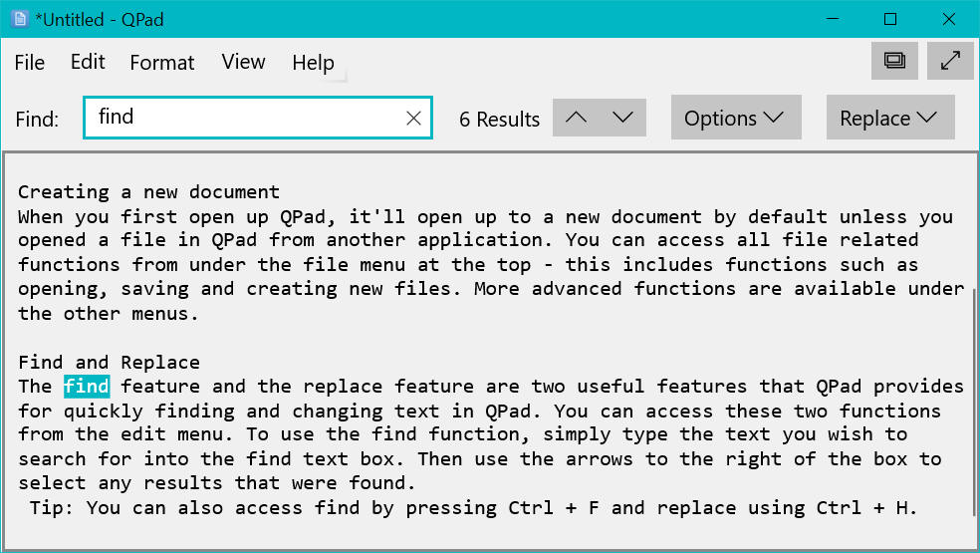Open the Replace dropdown panel
The height and width of the screenshot is (553, 980).
click(889, 118)
